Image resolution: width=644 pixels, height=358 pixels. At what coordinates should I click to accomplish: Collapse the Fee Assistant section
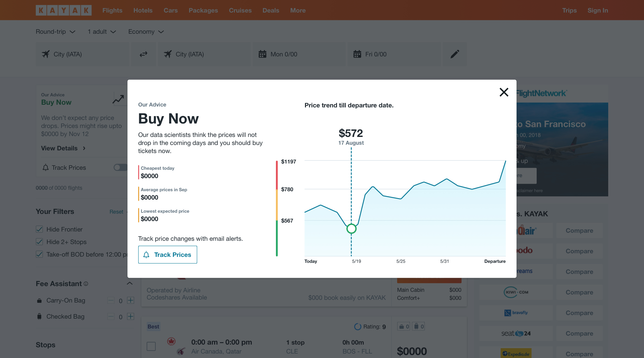coord(130,283)
